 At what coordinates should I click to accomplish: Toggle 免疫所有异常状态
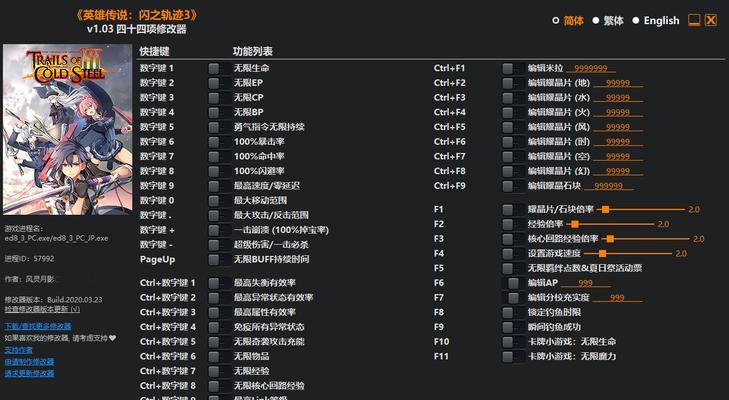(219, 327)
